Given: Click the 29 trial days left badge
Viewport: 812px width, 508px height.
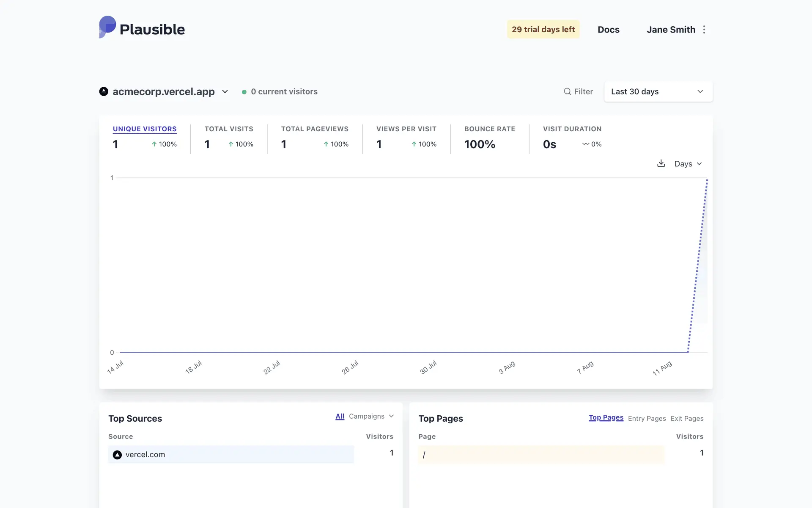Looking at the screenshot, I should point(543,29).
